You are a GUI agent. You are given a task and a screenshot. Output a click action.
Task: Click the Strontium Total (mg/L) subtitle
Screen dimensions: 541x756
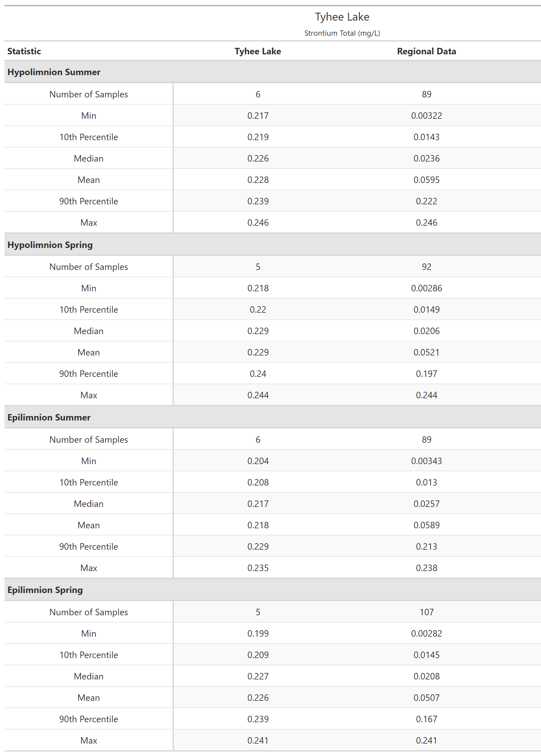pos(342,33)
